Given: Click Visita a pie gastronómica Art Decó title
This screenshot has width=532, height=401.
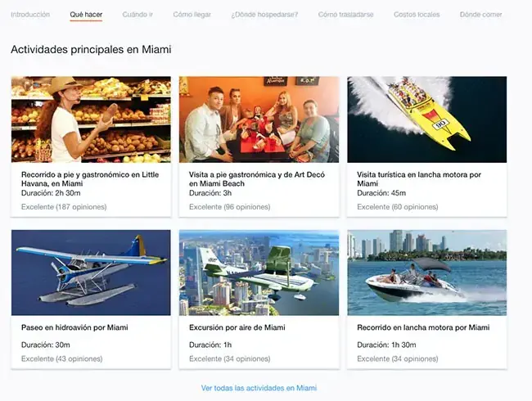Looking at the screenshot, I should click(257, 179).
